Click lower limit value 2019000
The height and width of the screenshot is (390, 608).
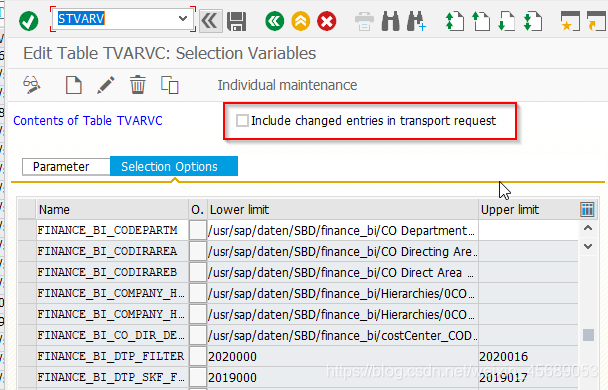(x=343, y=377)
